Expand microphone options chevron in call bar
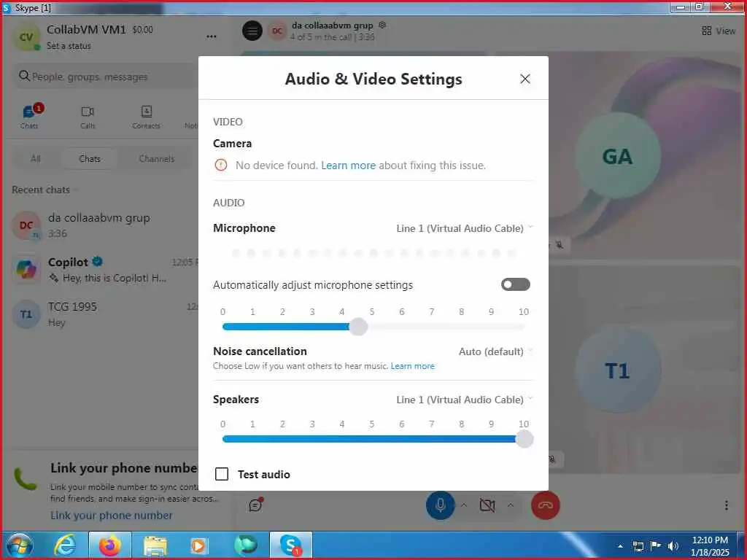The width and height of the screenshot is (747, 560). (463, 505)
